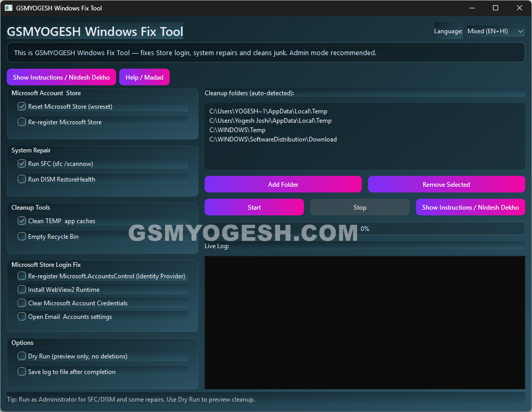Image resolution: width=532 pixels, height=412 pixels.
Task: Uncheck Clean TEMP app caches
Action: click(22, 221)
